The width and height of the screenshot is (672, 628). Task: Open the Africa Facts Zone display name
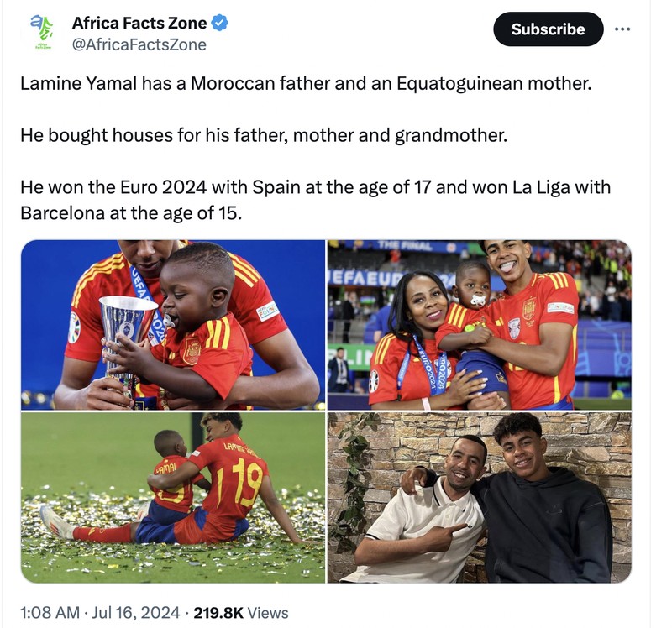139,23
